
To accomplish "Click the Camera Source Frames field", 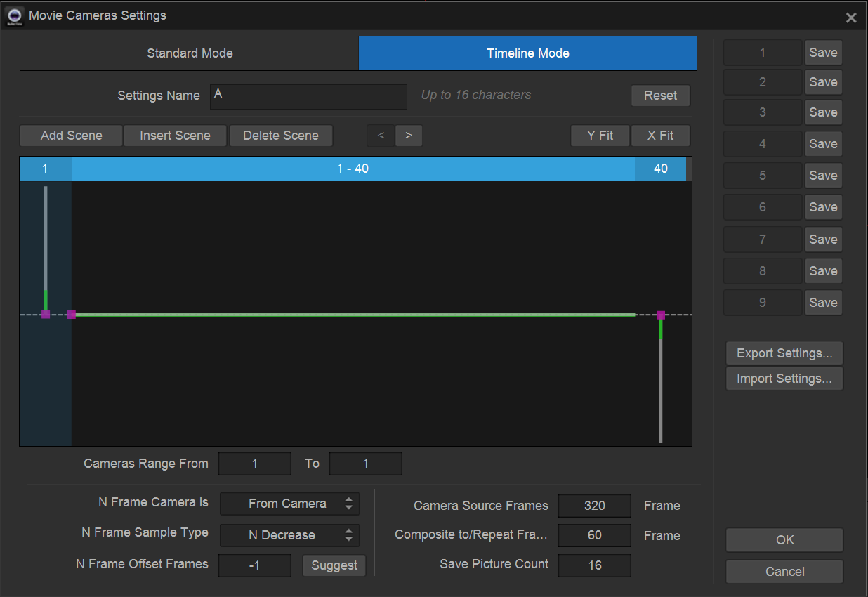I will pos(594,506).
